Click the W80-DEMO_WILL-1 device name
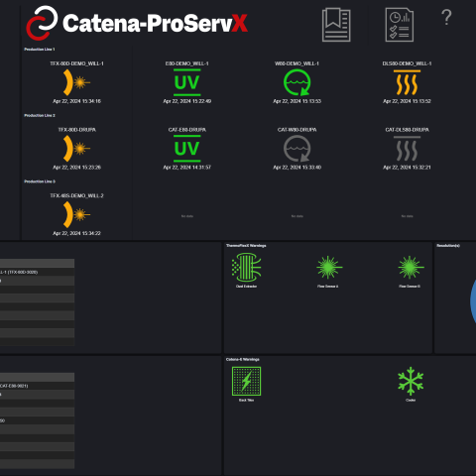 (x=297, y=63)
